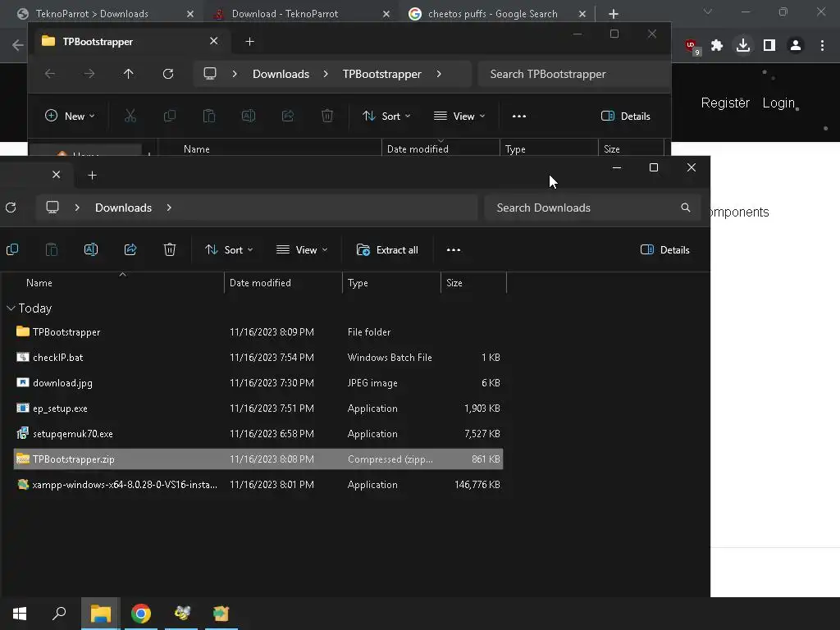Click Rename icon in Downloads window toolbar
The image size is (840, 630).
(91, 249)
